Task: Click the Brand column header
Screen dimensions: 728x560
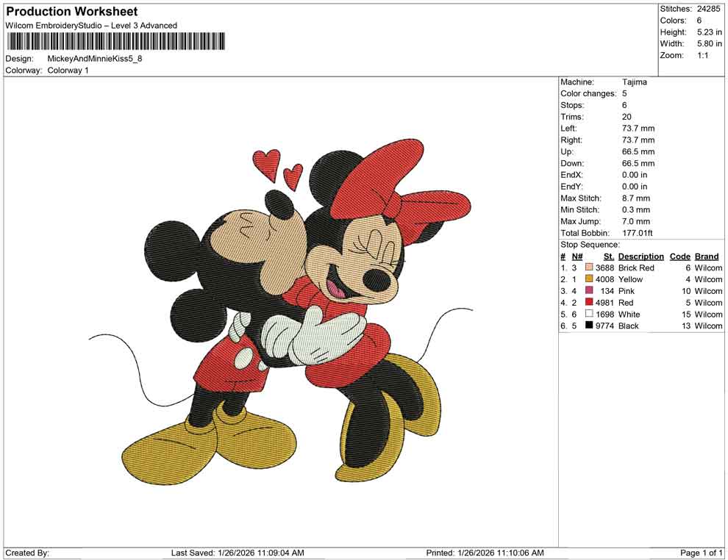Action: pos(707,256)
